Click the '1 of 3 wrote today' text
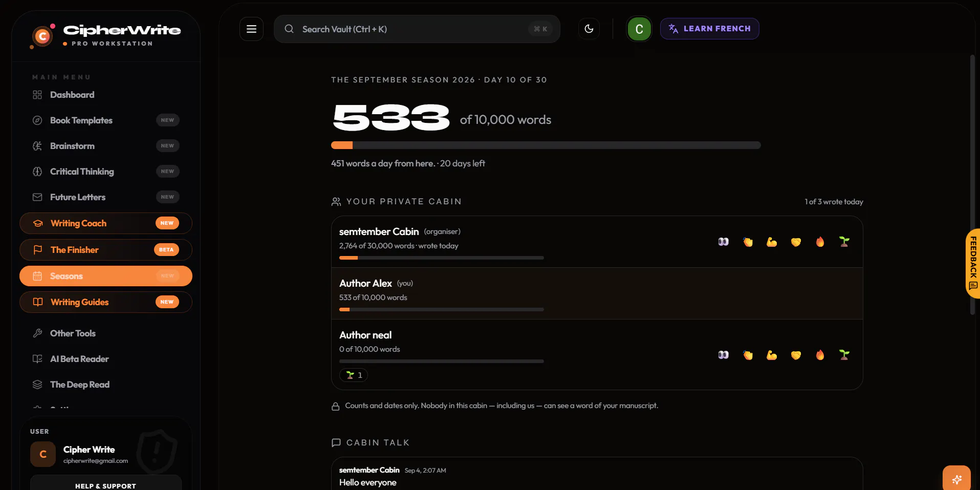 (x=834, y=202)
